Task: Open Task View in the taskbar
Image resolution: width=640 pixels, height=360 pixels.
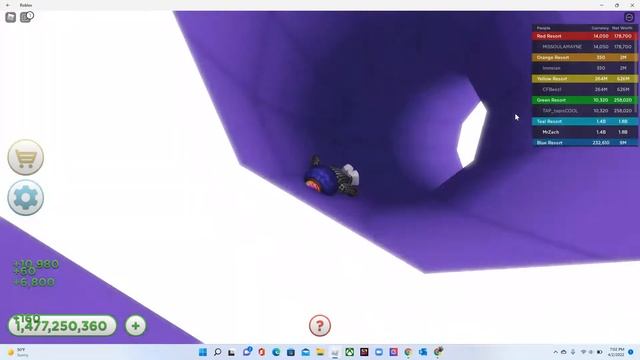Action: pos(232,352)
